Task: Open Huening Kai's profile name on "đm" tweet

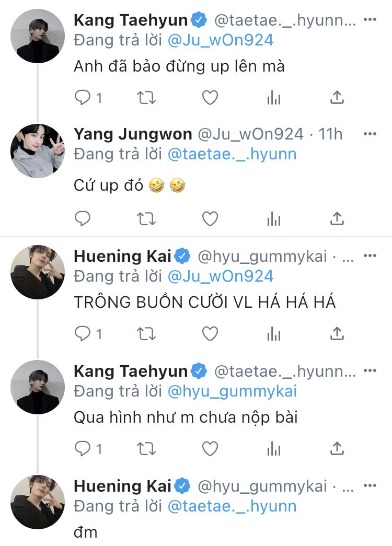Action: click(x=123, y=486)
